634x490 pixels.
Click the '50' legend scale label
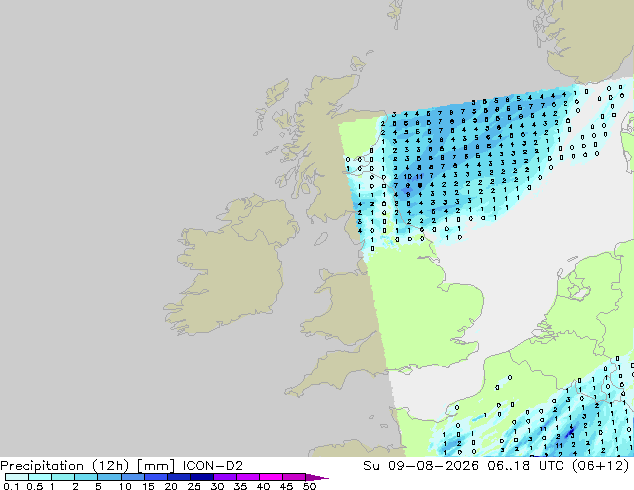tap(309, 486)
